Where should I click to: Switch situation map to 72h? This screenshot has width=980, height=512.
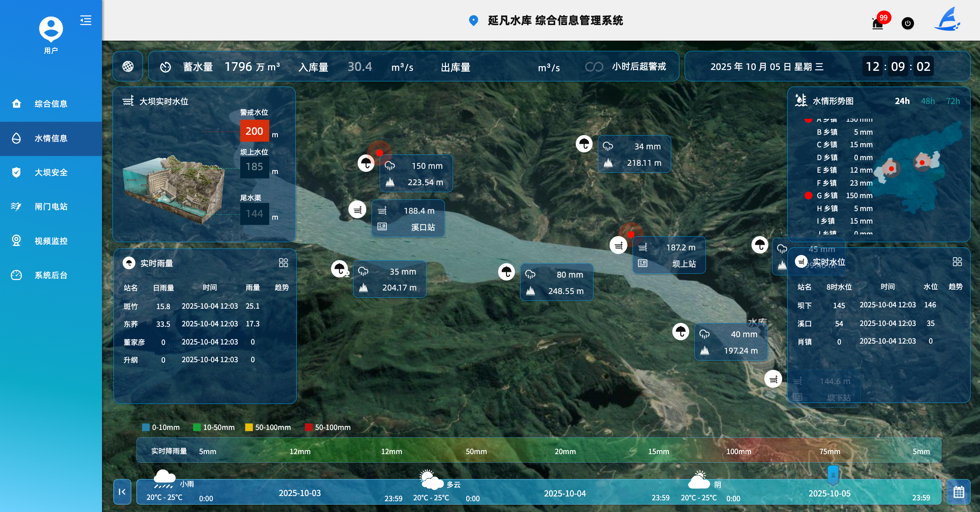coord(953,101)
